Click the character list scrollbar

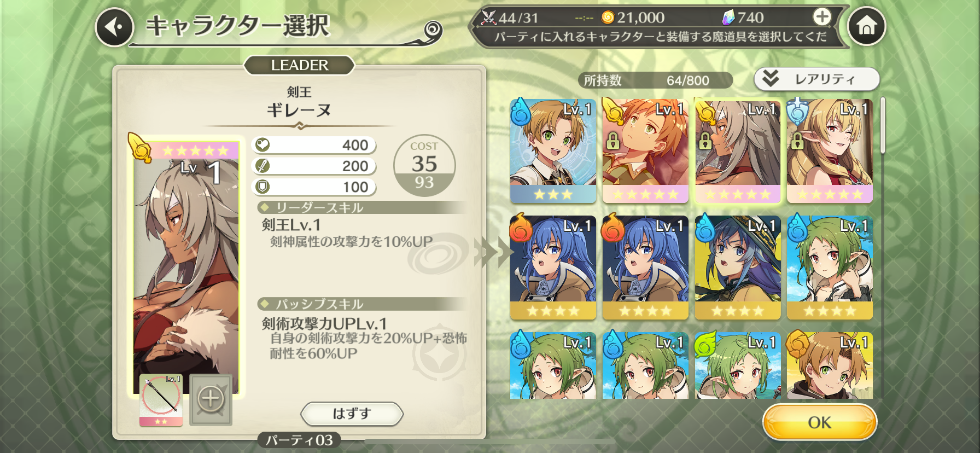tap(882, 125)
